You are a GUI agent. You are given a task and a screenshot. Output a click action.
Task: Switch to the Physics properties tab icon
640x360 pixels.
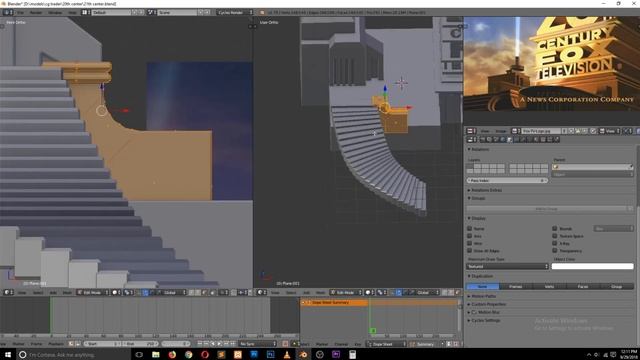(556, 139)
